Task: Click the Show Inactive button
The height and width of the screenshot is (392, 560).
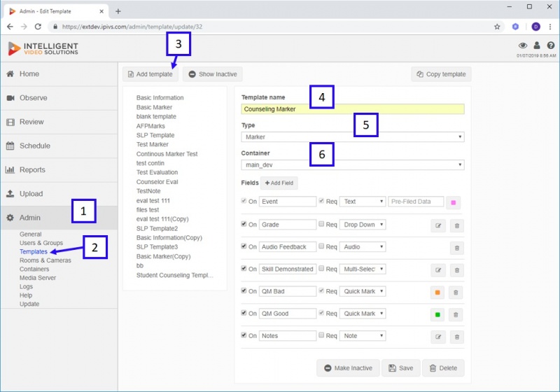Action: coord(213,74)
